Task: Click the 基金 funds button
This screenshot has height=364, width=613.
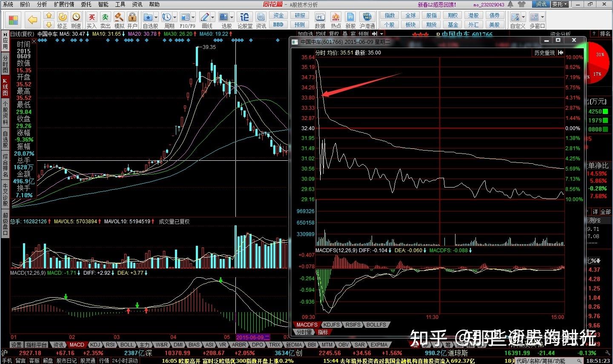Action: 453,25
